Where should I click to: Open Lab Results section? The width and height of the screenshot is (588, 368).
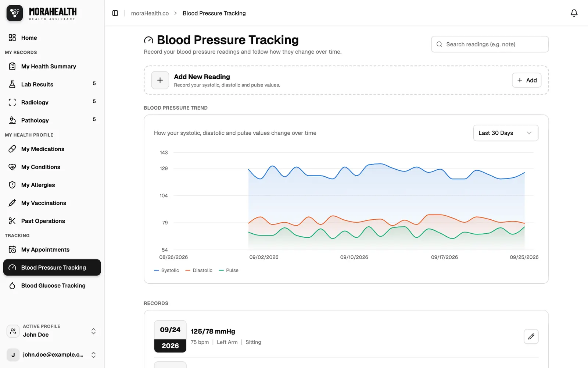click(52, 84)
